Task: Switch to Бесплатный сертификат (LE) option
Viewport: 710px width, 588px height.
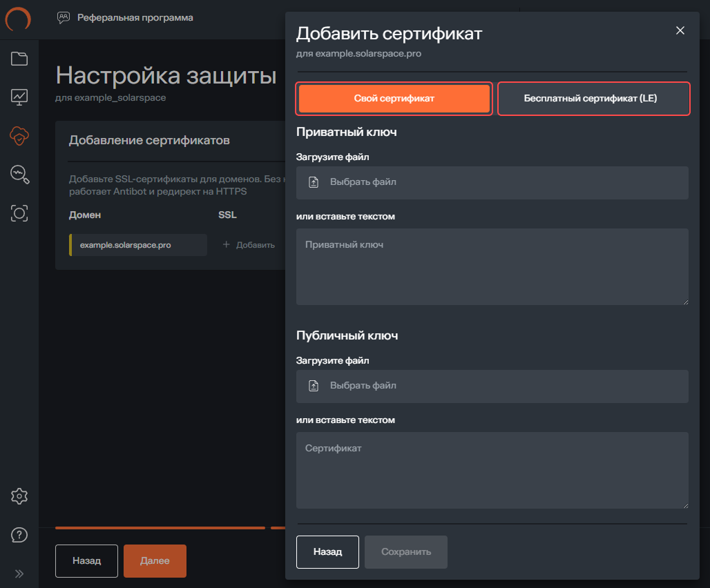Action: tap(593, 99)
